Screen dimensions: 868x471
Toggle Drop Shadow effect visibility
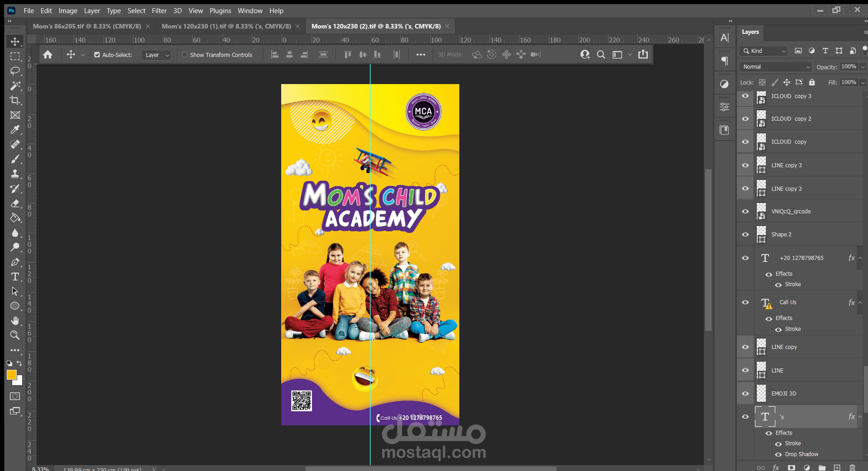pyautogui.click(x=778, y=454)
